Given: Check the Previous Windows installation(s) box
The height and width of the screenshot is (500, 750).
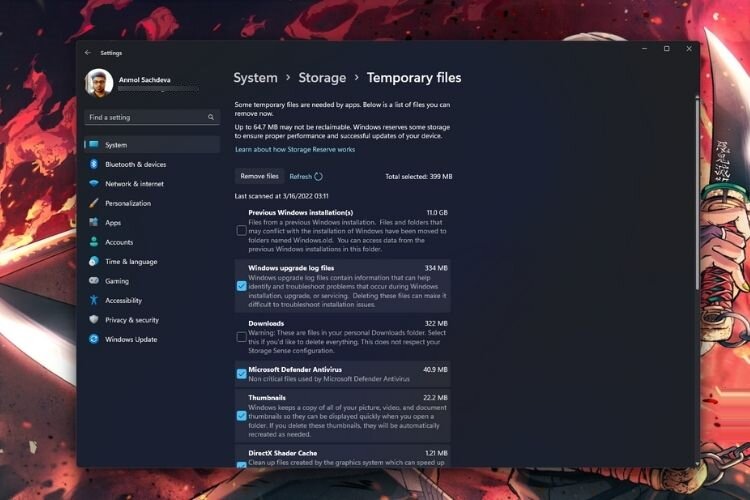Looking at the screenshot, I should click(242, 231).
